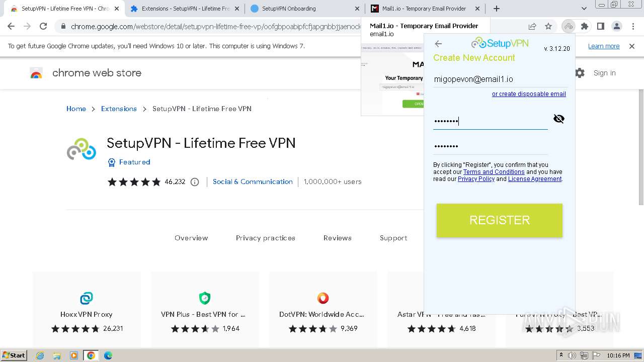Show hidden system tray icons
644x362 pixels.
click(561, 355)
